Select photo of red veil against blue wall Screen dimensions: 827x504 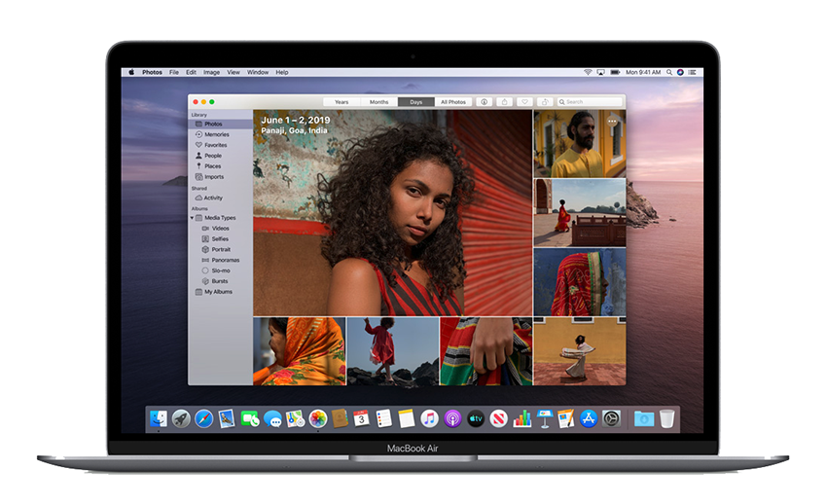coord(580,282)
